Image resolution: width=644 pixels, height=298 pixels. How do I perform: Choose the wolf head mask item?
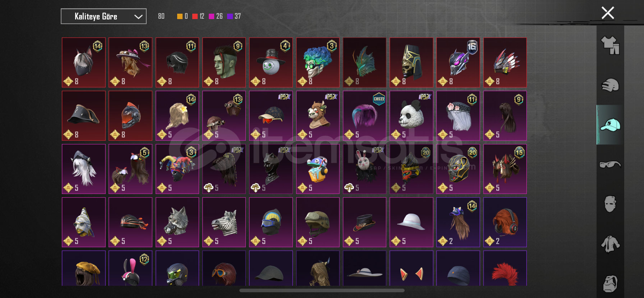point(177,222)
